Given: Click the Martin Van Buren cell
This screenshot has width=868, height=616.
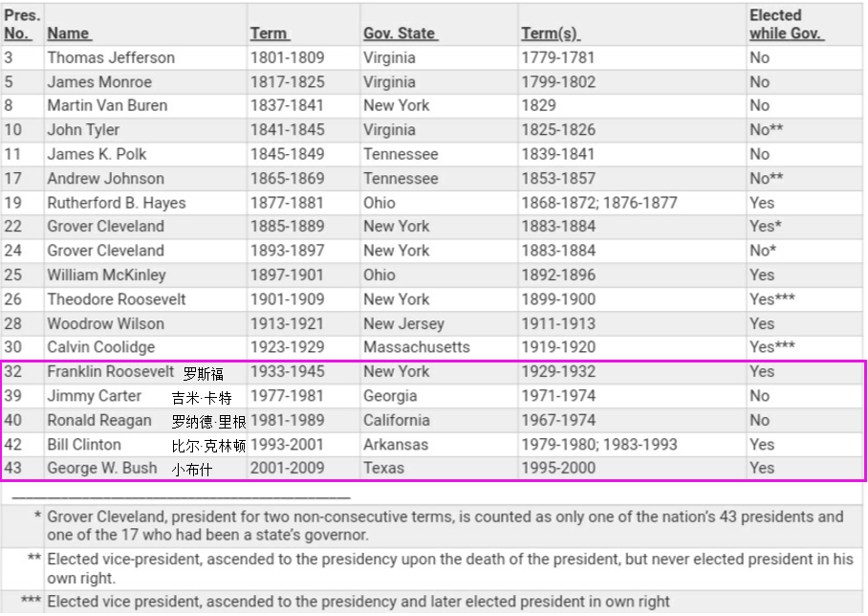Looking at the screenshot, I should pyautogui.click(x=107, y=105).
